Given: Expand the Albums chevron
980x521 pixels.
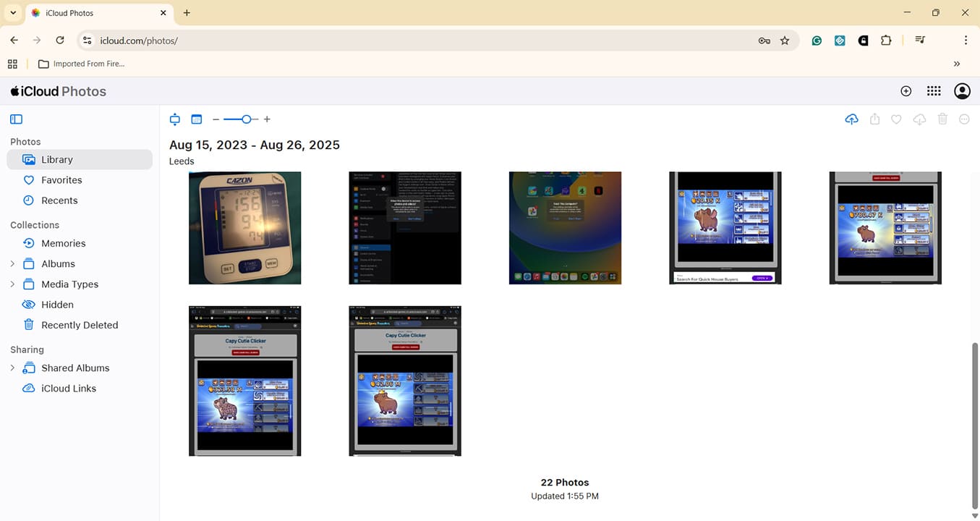Looking at the screenshot, I should tap(12, 263).
